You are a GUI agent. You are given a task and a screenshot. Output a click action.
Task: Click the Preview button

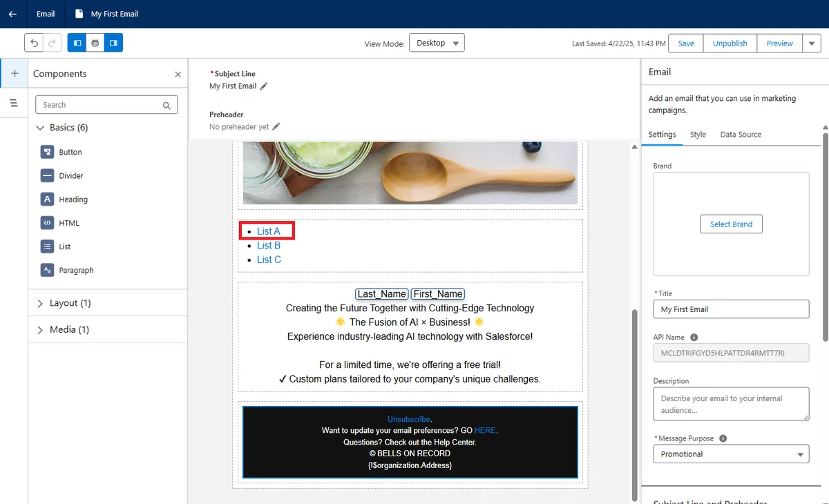[780, 43]
